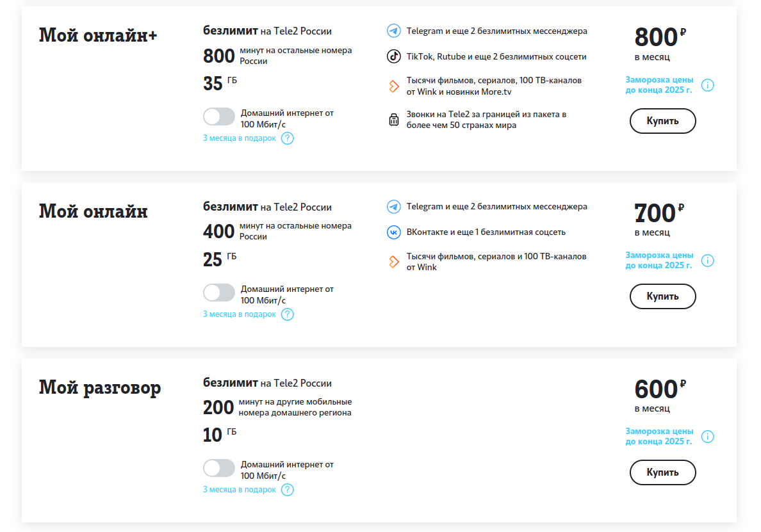The width and height of the screenshot is (761, 532).
Task: Open 'Заморозка цены' link in Мой онлайн+ card
Action: 659,85
